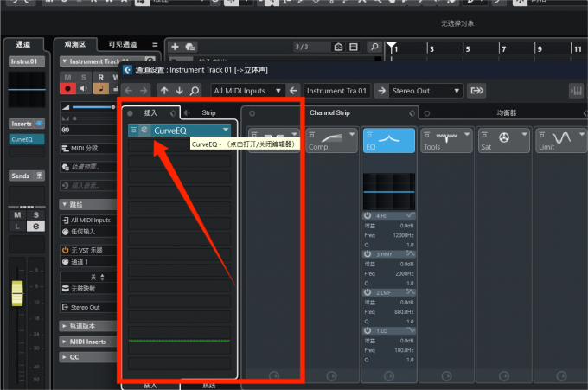Click the add track plus icon
The width and height of the screenshot is (588, 390).
tap(175, 47)
